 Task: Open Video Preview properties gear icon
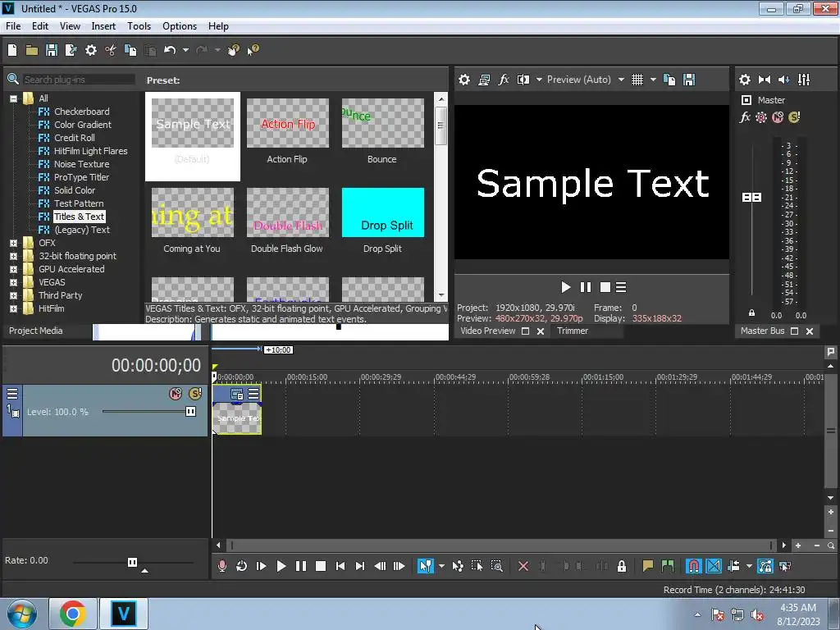coord(464,80)
